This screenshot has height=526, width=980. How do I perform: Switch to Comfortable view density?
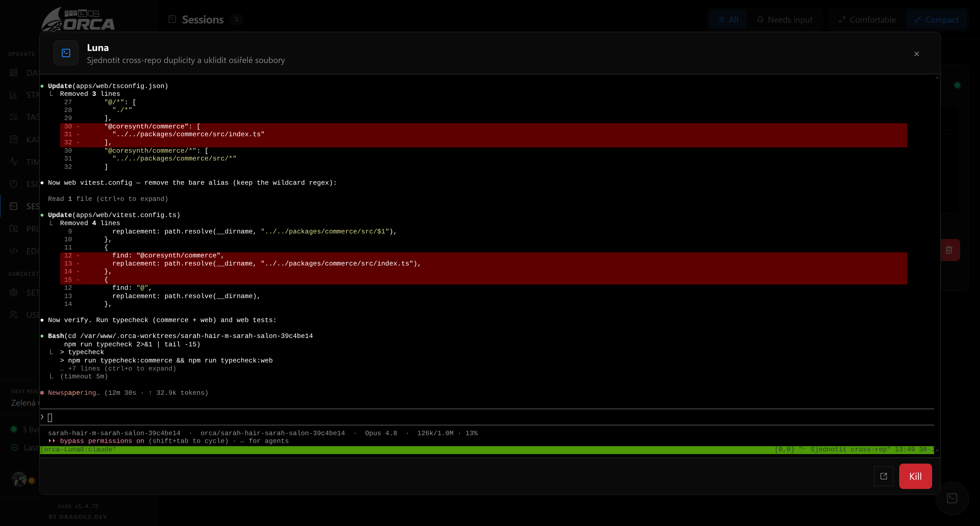[x=868, y=20]
